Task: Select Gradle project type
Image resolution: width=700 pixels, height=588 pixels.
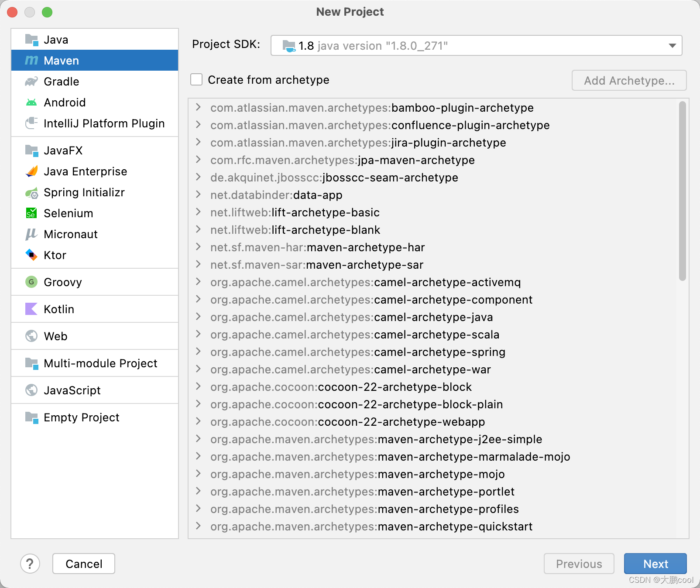Action: (95, 82)
